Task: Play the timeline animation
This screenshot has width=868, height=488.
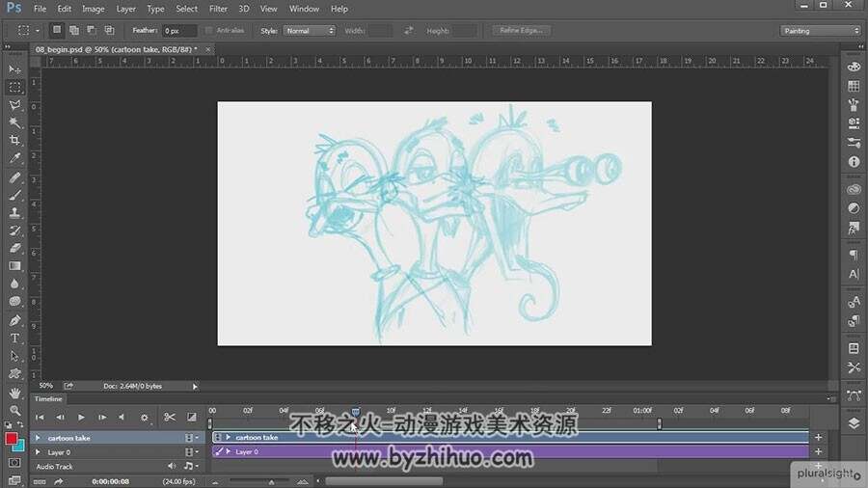Action: (x=81, y=417)
